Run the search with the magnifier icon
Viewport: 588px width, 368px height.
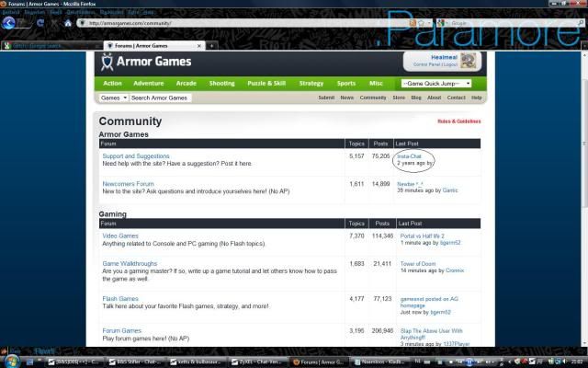click(581, 23)
